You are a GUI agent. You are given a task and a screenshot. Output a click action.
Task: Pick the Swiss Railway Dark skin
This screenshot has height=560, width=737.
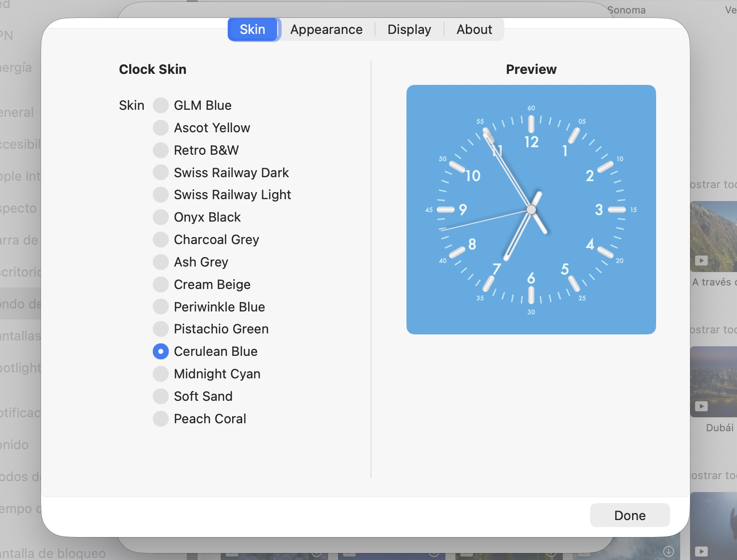coord(161,173)
